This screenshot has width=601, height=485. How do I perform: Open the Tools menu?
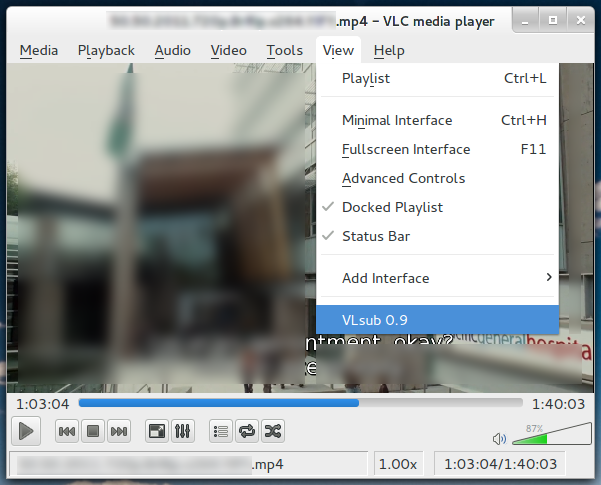click(284, 50)
